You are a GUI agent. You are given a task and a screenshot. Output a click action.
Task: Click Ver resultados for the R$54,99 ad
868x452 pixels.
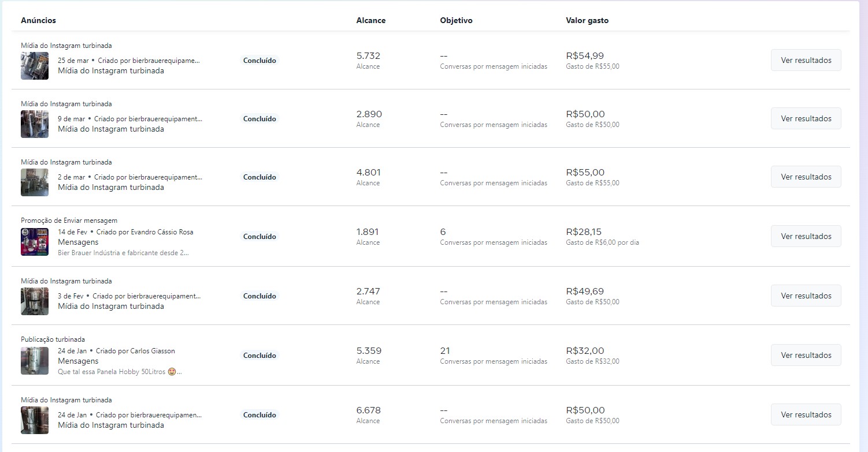(x=806, y=60)
